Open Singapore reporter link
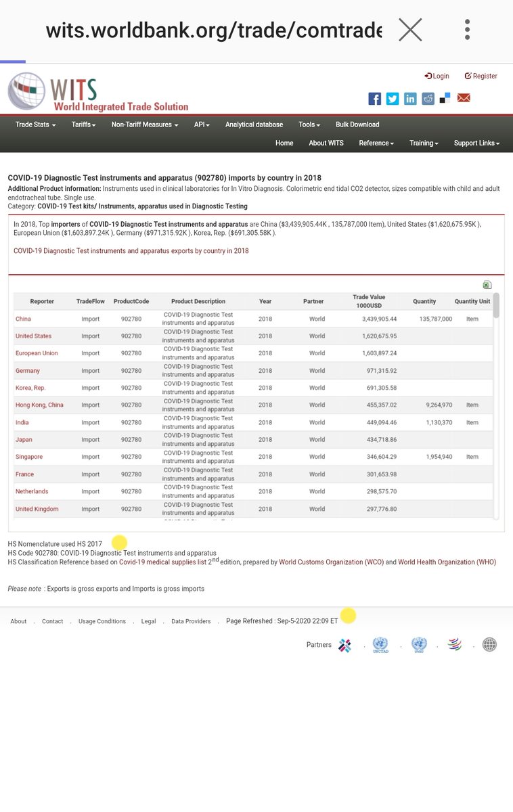 click(29, 457)
